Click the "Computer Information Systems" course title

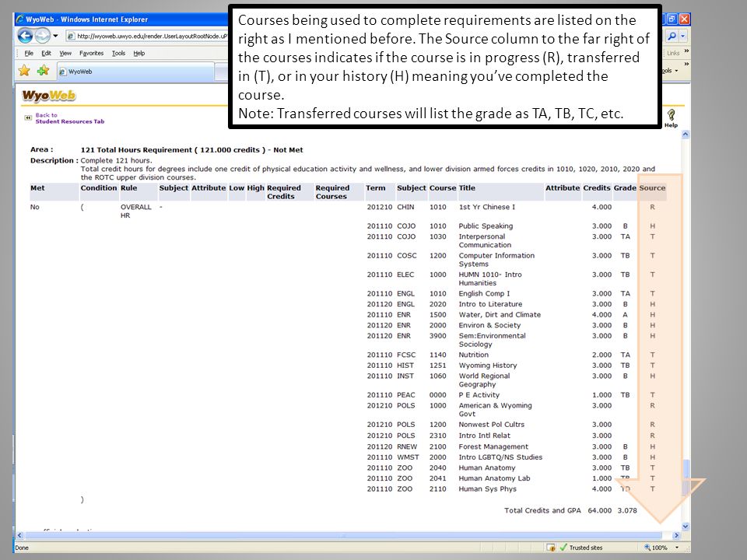(496, 260)
